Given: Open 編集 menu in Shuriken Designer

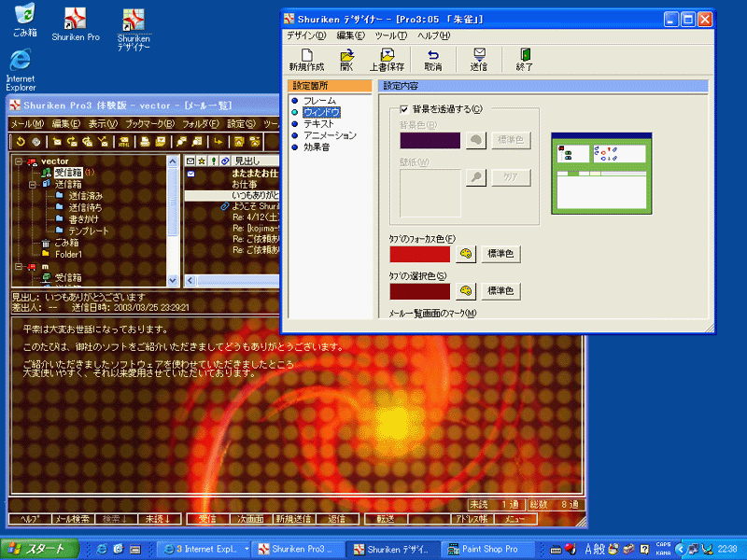Looking at the screenshot, I should point(351,35).
